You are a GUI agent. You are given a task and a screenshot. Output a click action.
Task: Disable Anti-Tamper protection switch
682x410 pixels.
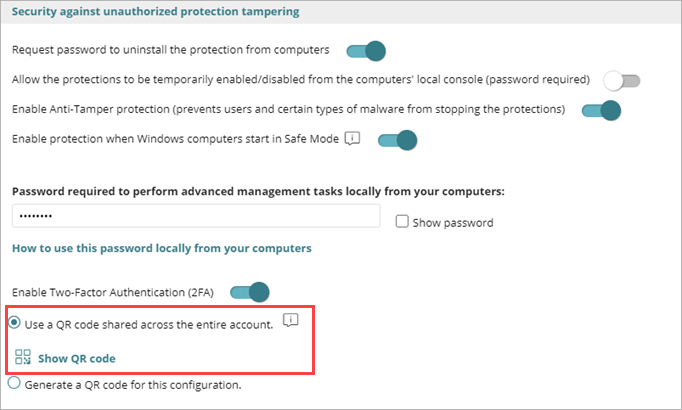[601, 109]
